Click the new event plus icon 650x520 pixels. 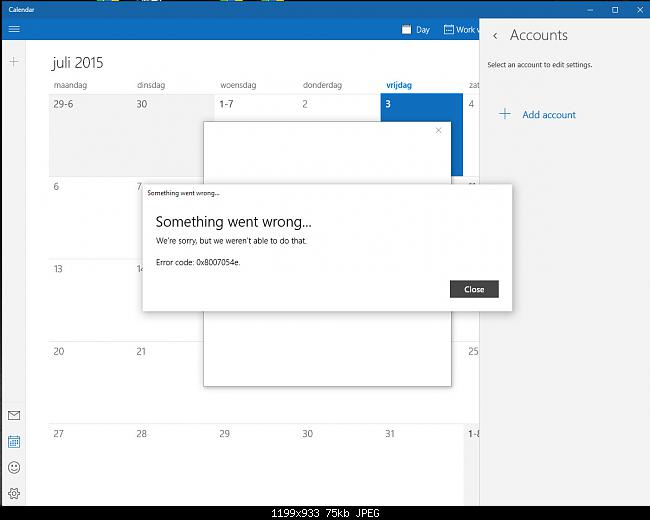click(x=14, y=62)
